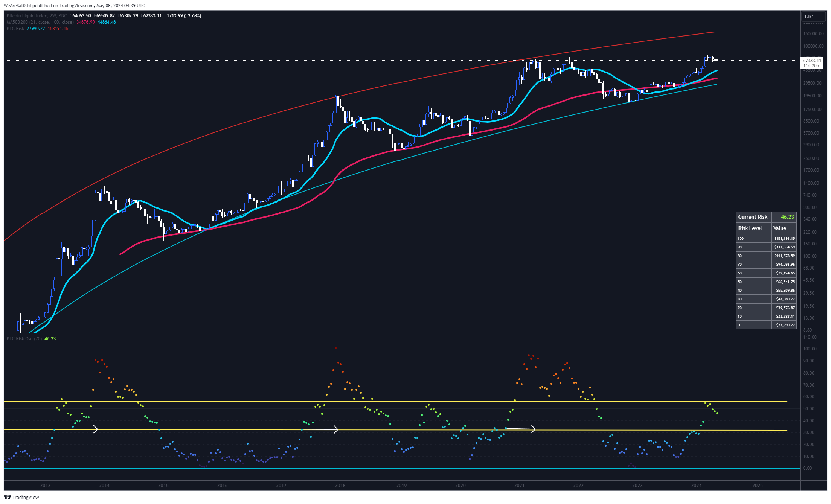
Task: Click the $47,060.77 table cell
Action: 784,299
